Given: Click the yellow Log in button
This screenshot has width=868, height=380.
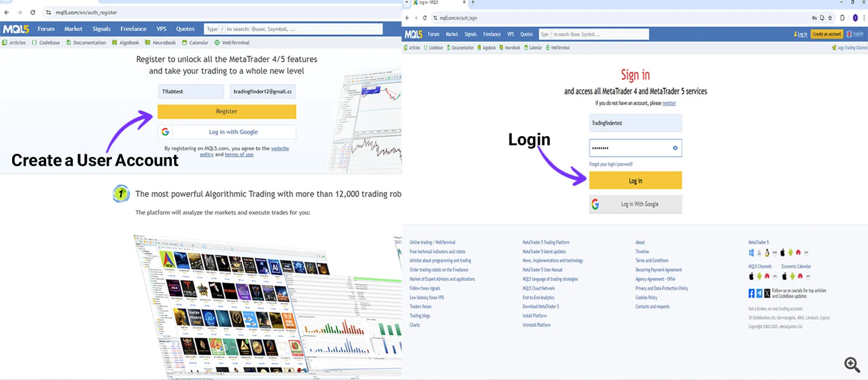Looking at the screenshot, I should pyautogui.click(x=635, y=181).
